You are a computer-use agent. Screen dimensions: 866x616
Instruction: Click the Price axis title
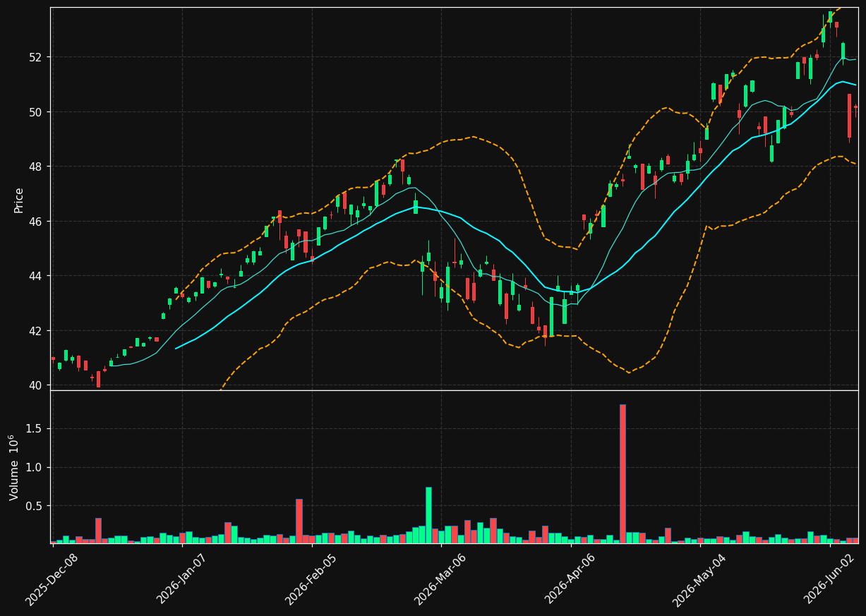(19, 200)
